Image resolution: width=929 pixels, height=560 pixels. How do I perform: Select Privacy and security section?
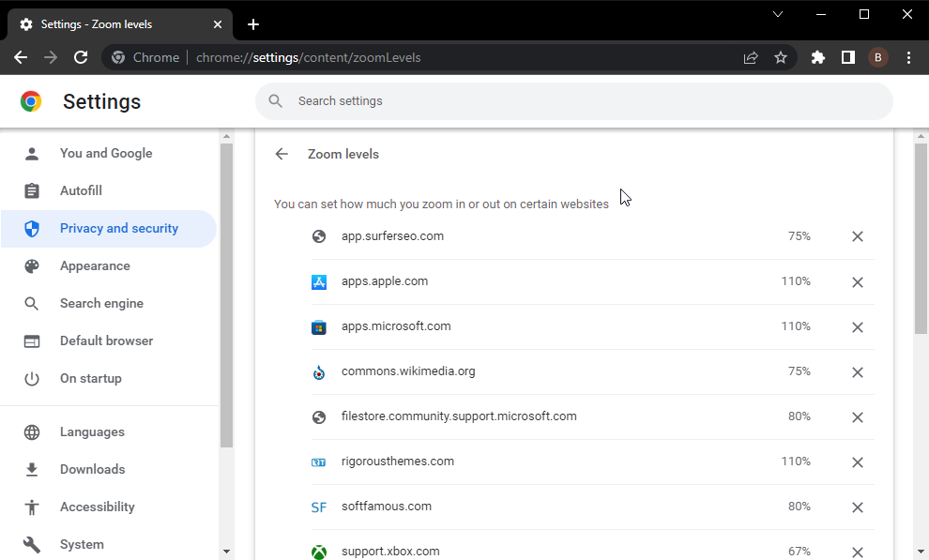coord(109,229)
